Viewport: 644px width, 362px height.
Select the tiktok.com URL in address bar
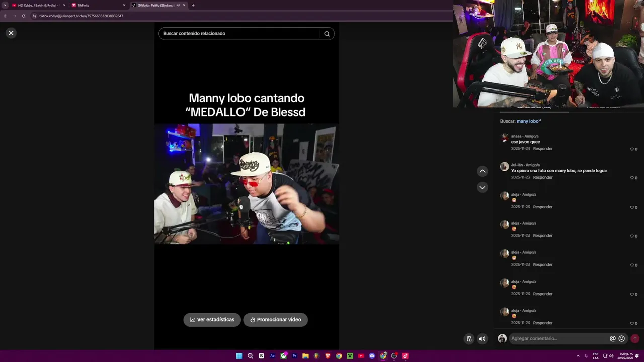coord(81,16)
